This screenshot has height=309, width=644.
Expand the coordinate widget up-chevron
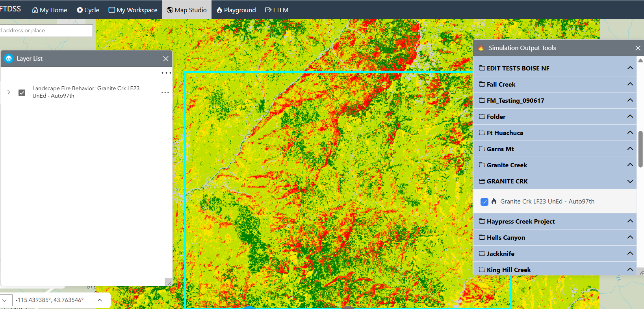(100, 300)
